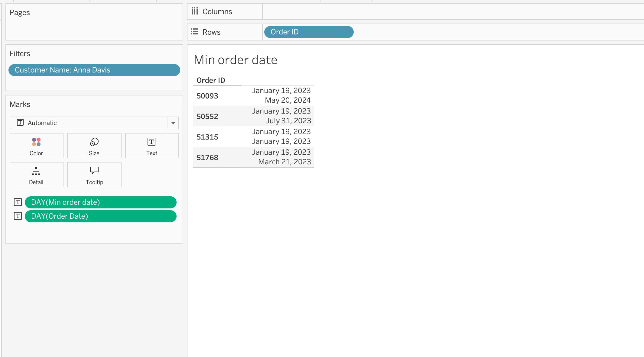
Task: Click the Min order date sheet title
Action: [x=236, y=60]
